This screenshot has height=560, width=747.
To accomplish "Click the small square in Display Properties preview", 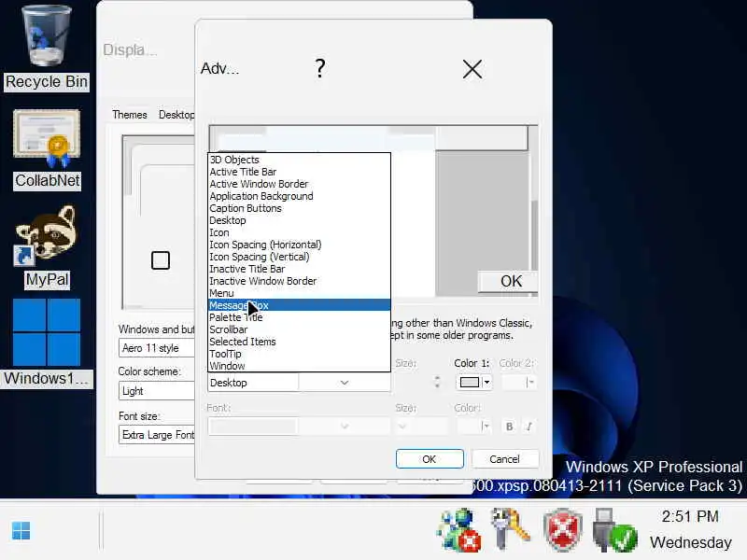I will pos(161,260).
